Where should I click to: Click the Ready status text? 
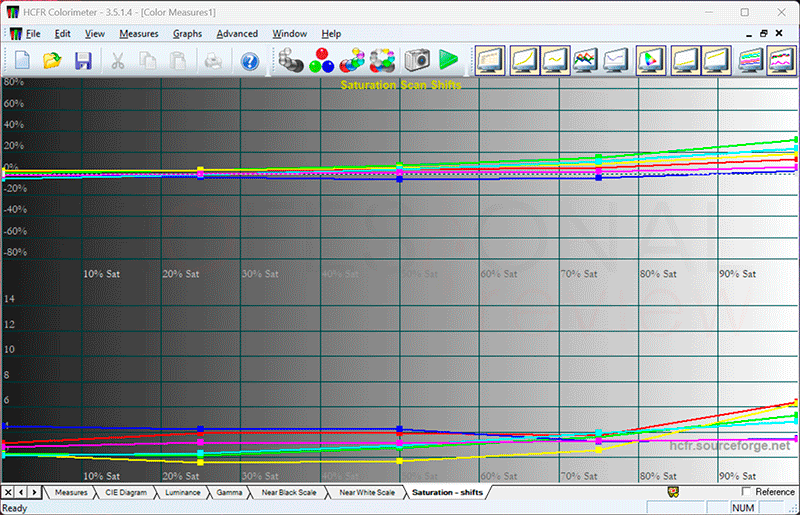14,508
